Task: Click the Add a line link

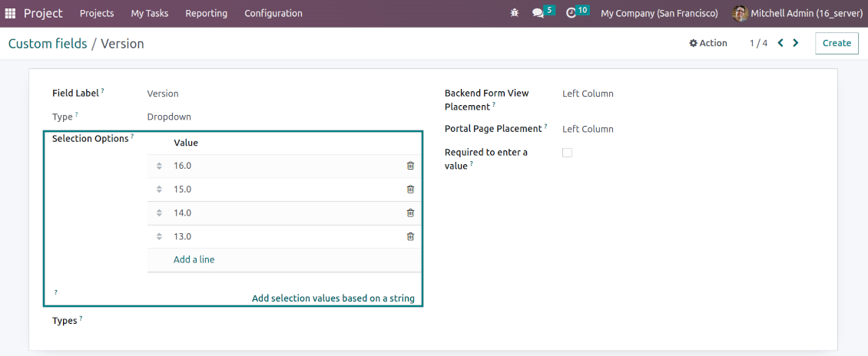Action: [194, 259]
